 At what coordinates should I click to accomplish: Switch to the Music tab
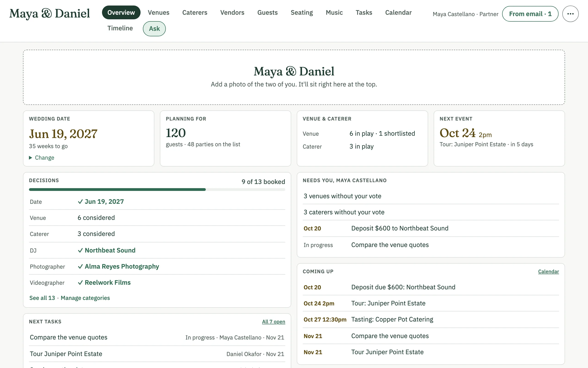(334, 12)
